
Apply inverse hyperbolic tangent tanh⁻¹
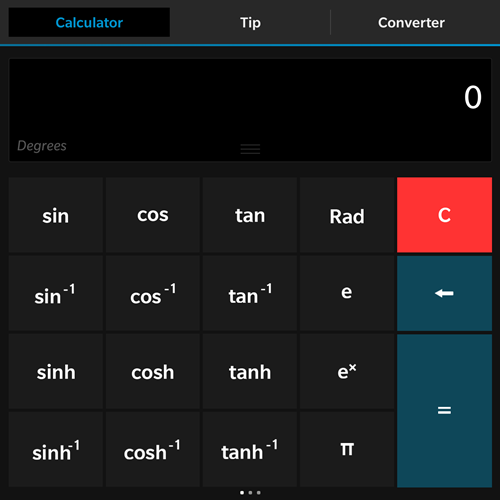tap(250, 449)
